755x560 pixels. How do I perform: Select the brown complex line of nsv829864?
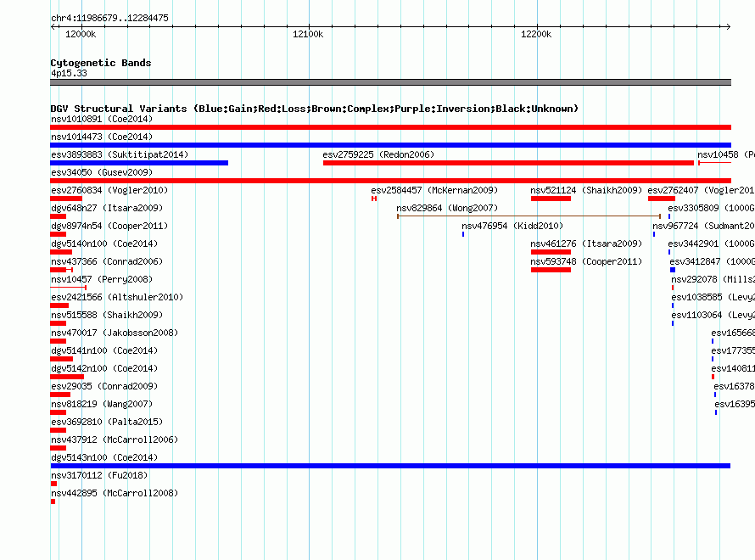click(528, 216)
